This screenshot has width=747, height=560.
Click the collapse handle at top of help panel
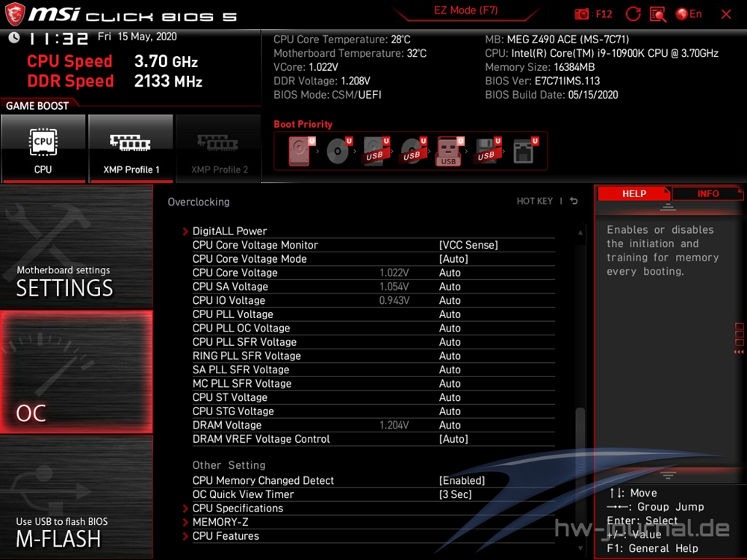(668, 207)
